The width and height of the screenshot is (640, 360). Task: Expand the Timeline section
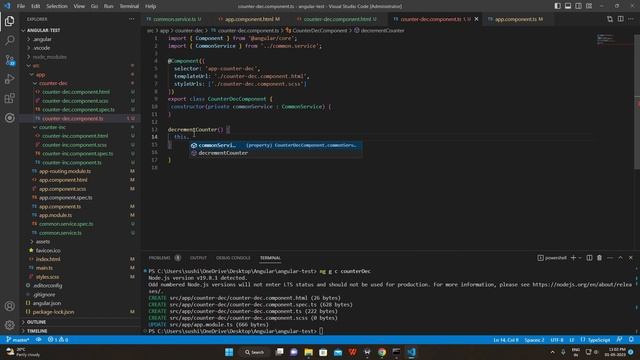click(x=37, y=331)
